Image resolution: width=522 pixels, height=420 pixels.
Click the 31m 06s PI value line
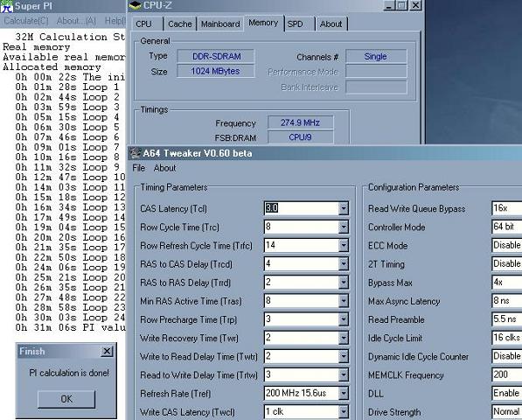[70, 328]
